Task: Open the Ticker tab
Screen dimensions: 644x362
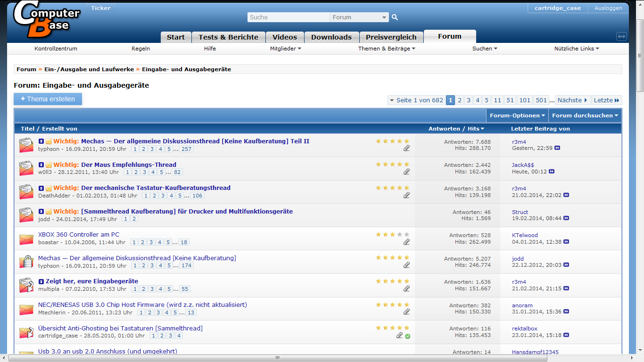Action: coord(100,8)
